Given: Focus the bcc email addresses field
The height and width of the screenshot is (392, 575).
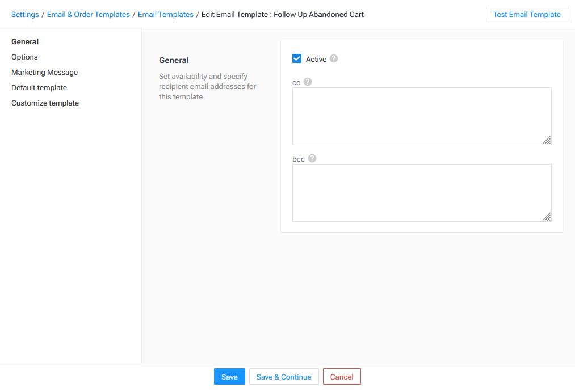Looking at the screenshot, I should [421, 192].
